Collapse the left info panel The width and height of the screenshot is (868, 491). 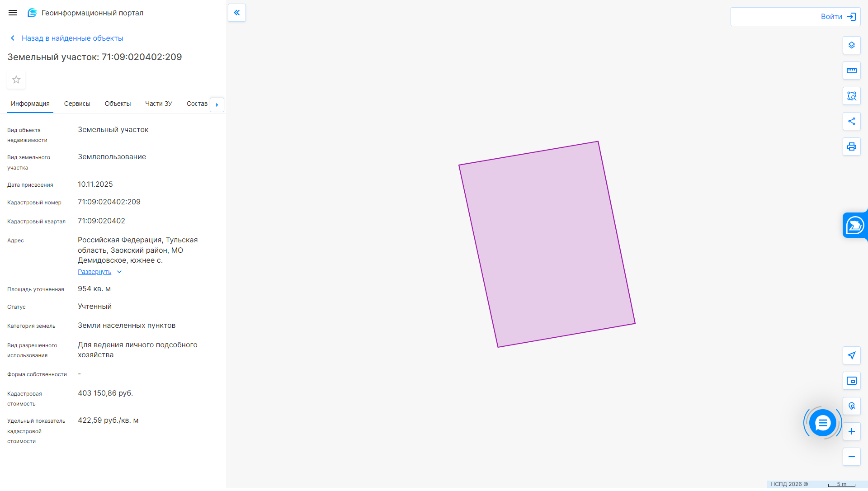coord(237,13)
